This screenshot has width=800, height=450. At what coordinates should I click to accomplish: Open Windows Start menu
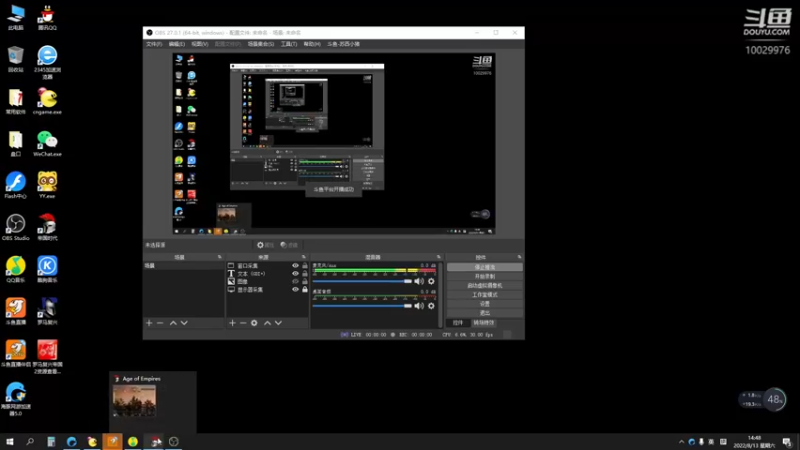(10, 441)
